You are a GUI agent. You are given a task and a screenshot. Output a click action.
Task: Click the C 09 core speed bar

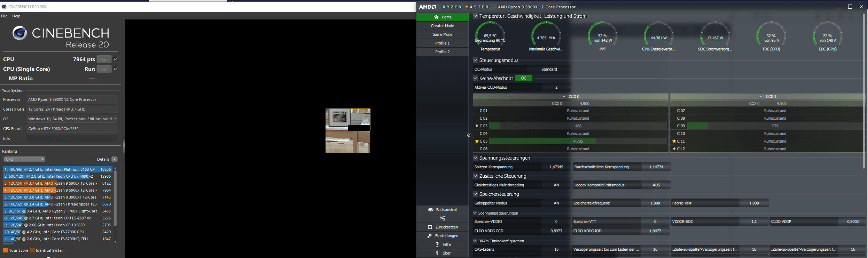[775, 126]
